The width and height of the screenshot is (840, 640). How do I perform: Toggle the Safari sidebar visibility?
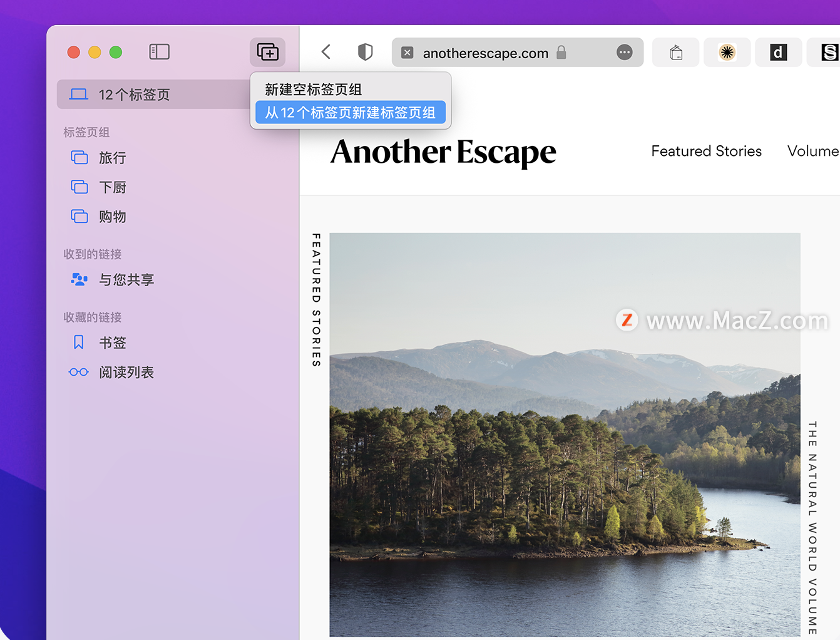pos(159,52)
